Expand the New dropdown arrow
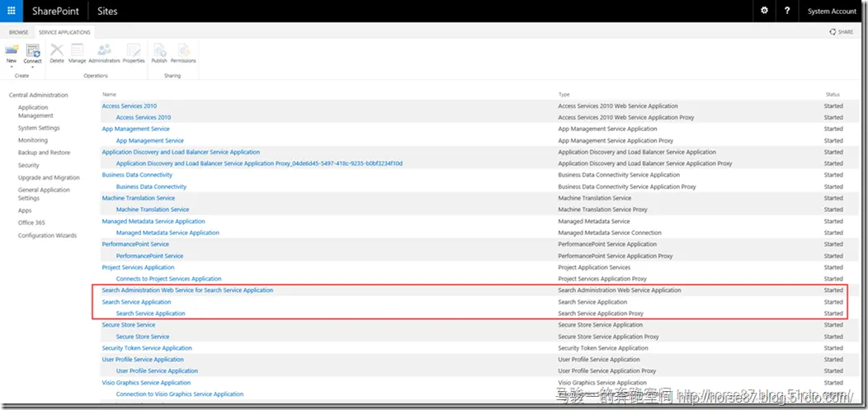Viewport: 868px width, 410px height. point(11,66)
